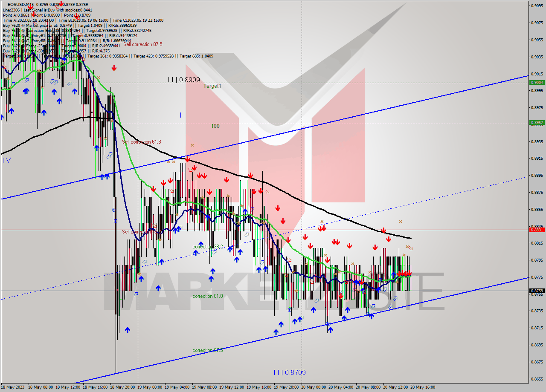Click the 0.9015 price axis label
The width and height of the screenshot is (546, 392).
point(537,73)
